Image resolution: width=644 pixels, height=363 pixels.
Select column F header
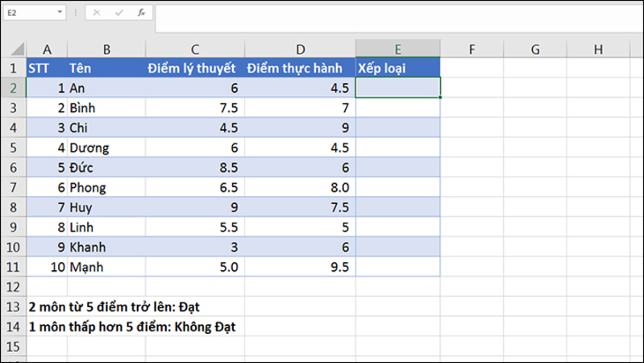point(472,50)
